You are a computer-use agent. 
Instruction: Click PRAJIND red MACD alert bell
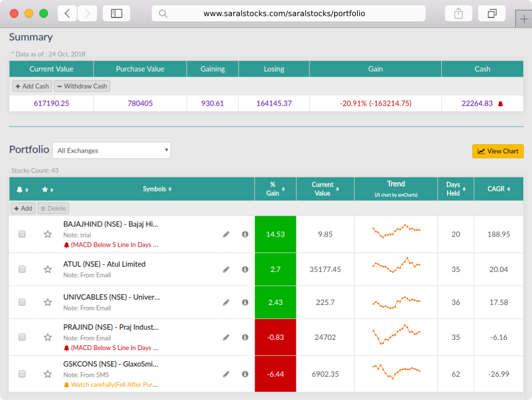(x=66, y=348)
